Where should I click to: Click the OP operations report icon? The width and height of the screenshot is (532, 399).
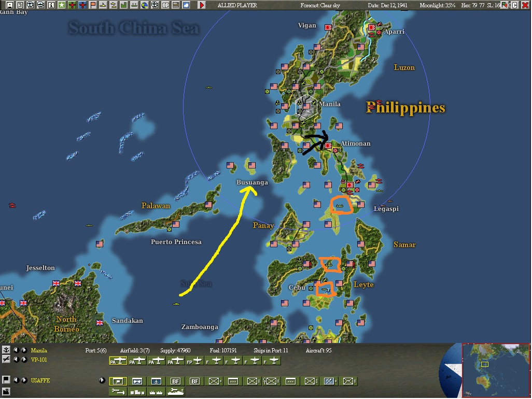(x=165, y=5)
